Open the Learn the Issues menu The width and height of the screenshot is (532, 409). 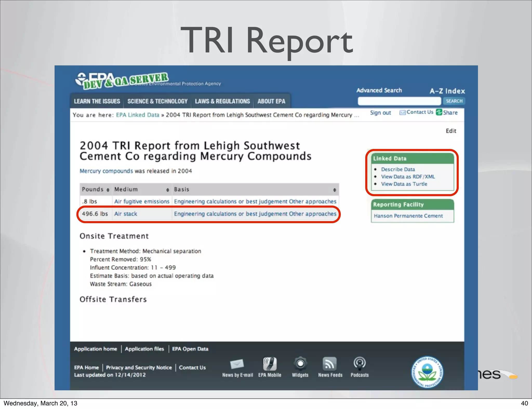coord(97,101)
